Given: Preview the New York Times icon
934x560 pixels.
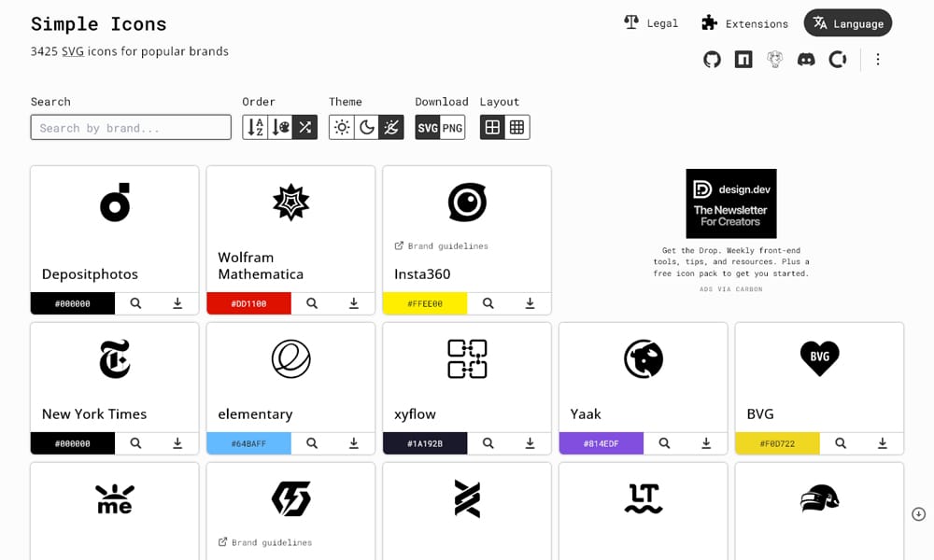Looking at the screenshot, I should coord(135,443).
